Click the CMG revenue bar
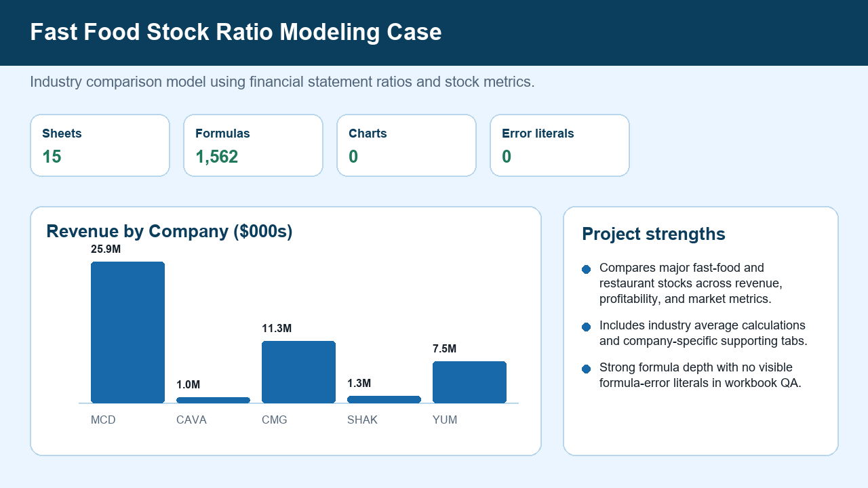This screenshot has height=488, width=868. pyautogui.click(x=298, y=372)
